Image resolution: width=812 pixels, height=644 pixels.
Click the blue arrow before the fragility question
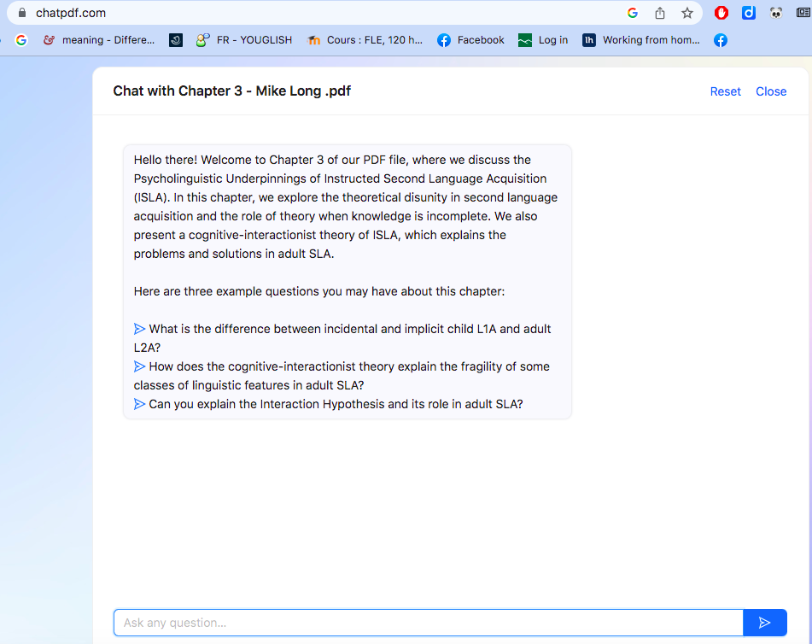pos(139,366)
